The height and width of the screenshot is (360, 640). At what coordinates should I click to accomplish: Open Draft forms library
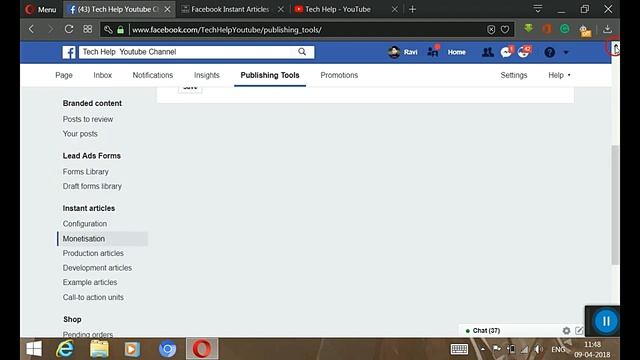pos(92,186)
